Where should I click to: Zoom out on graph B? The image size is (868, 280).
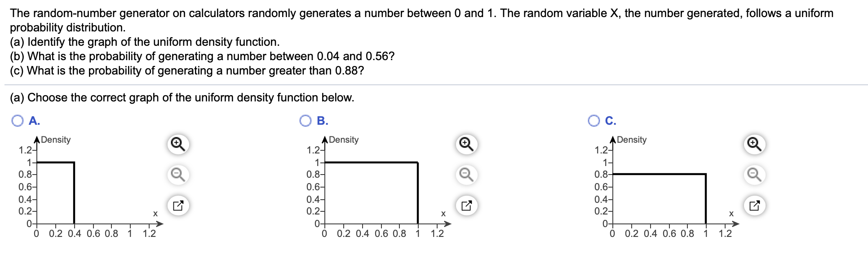466,175
